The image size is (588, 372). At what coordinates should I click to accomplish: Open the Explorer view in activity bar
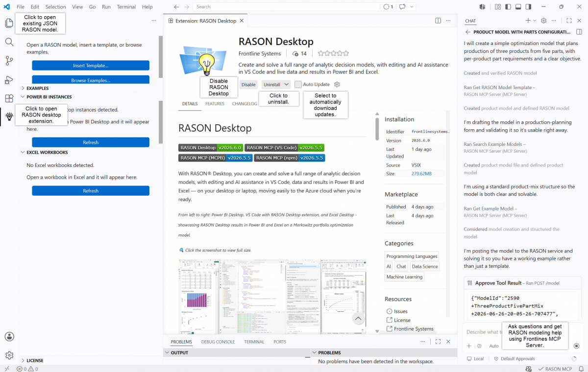click(9, 23)
